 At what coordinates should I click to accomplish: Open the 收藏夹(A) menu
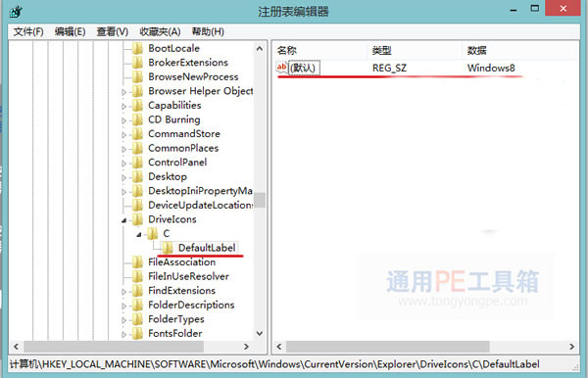click(x=160, y=31)
